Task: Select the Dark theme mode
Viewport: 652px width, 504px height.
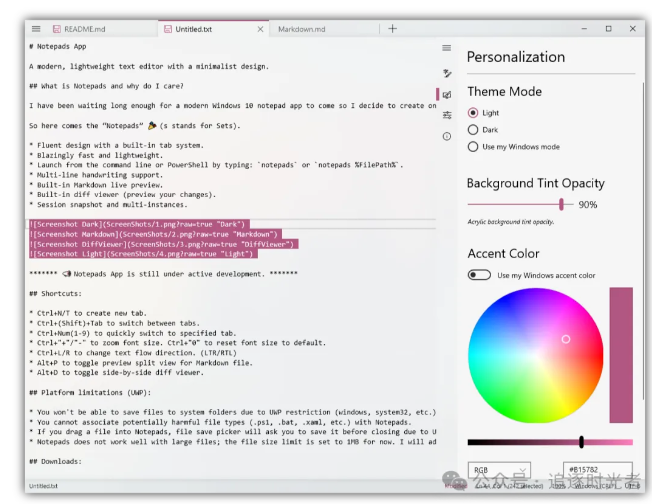Action: click(x=473, y=130)
